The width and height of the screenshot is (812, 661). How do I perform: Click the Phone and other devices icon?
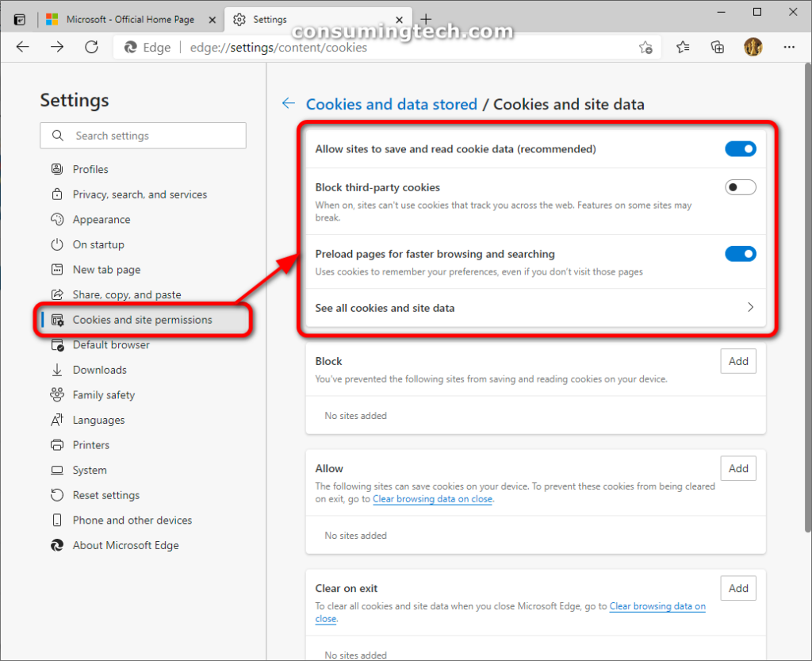tap(57, 520)
